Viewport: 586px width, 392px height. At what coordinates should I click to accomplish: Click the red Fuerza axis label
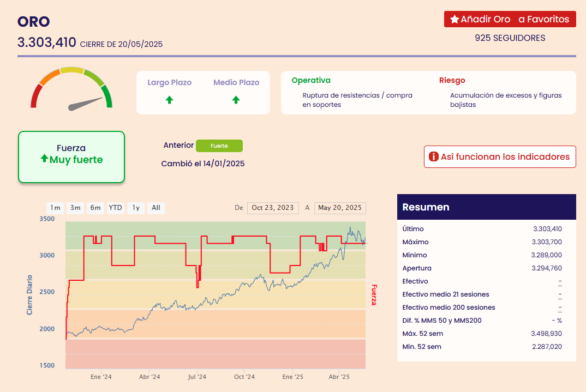tap(374, 294)
